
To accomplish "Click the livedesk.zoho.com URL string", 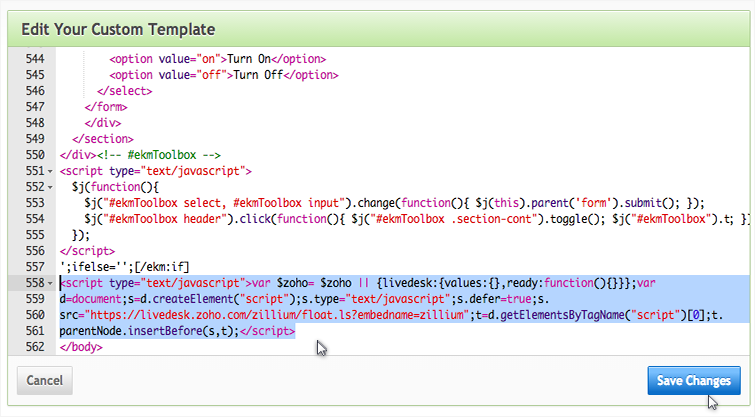I will (277, 314).
